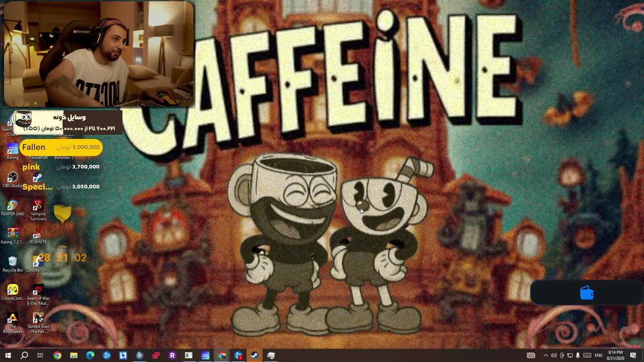Image resolution: width=644 pixels, height=362 pixels.
Task: Open the Steam window from the taskbar
Action: [255, 355]
